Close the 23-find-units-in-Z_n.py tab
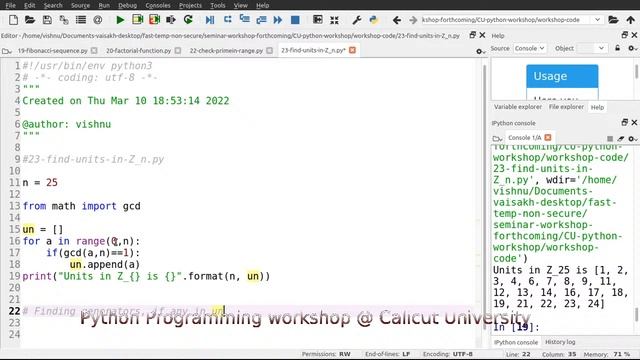The height and width of the screenshot is (360, 640). tap(352, 50)
